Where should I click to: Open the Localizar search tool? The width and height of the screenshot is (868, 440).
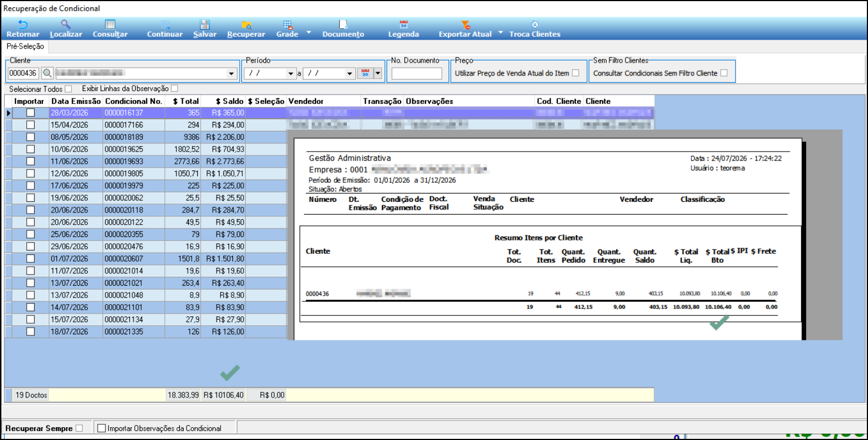pyautogui.click(x=66, y=25)
